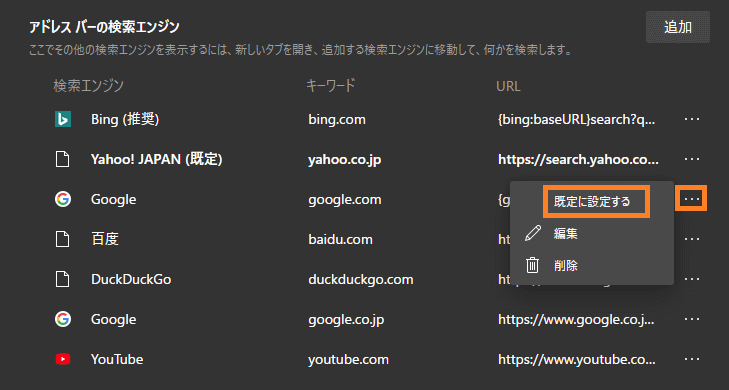Click the trash can delete icon
The image size is (729, 390).
pos(532,265)
